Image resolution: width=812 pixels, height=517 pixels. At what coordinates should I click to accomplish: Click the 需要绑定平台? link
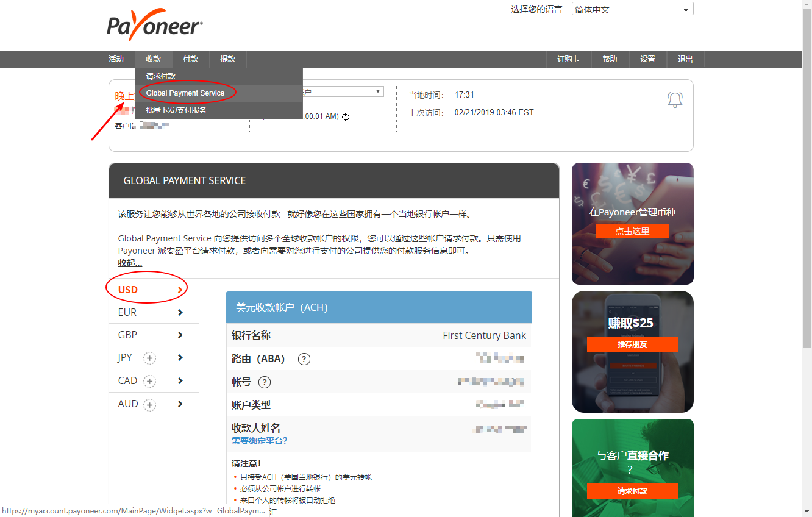259,441
